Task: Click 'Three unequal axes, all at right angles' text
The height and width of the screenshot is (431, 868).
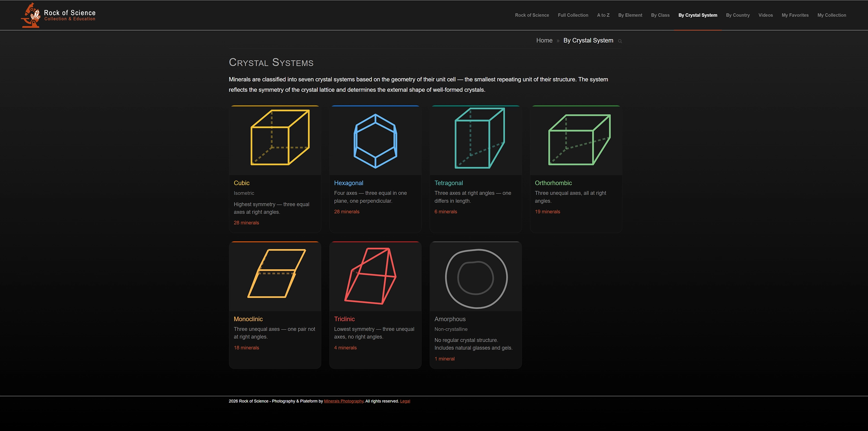Action: (x=570, y=197)
